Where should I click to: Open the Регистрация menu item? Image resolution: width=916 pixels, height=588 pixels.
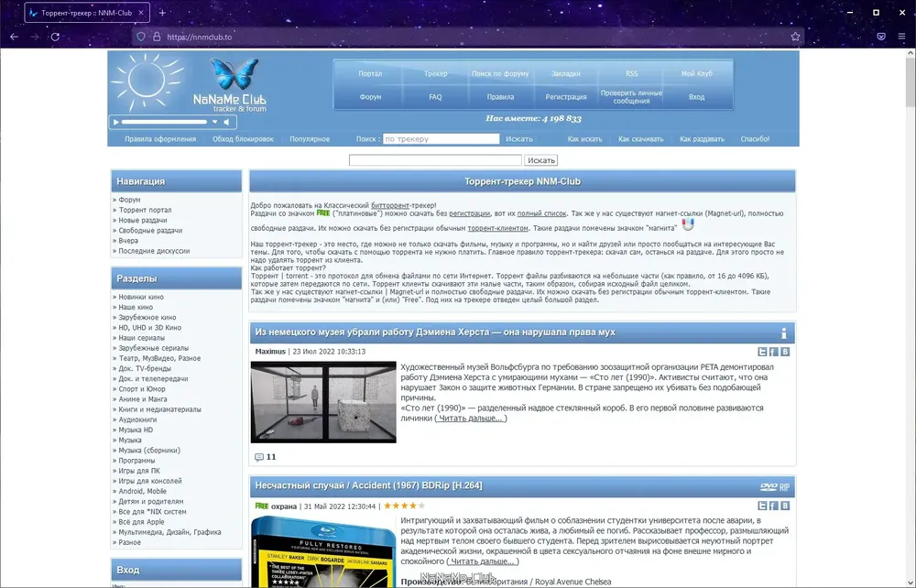565,97
